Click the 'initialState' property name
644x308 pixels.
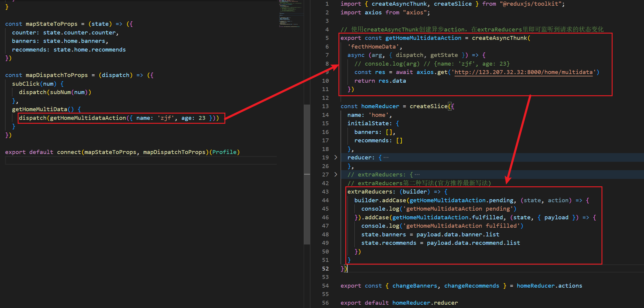[368, 123]
